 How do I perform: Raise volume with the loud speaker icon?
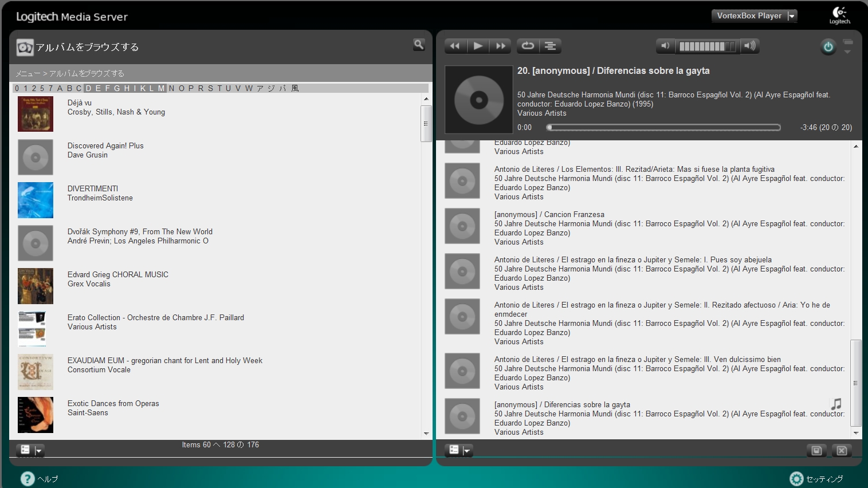click(x=750, y=46)
